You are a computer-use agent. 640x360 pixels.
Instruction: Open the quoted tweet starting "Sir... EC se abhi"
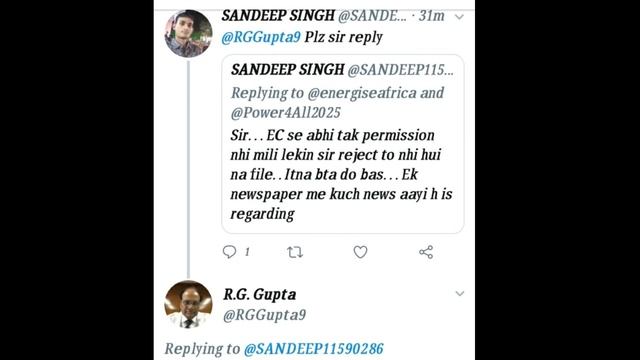pyautogui.click(x=343, y=144)
